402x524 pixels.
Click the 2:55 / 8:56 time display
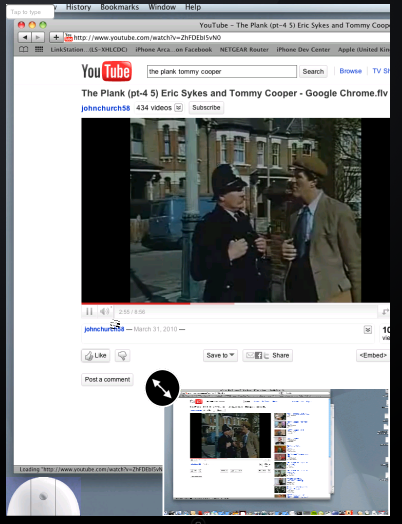(x=132, y=312)
